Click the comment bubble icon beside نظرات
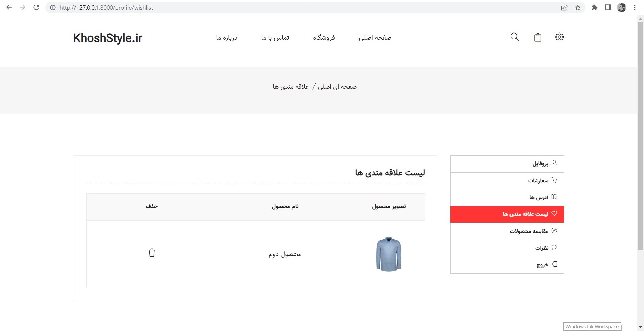Screen dimensions: 644x331 pos(554,248)
